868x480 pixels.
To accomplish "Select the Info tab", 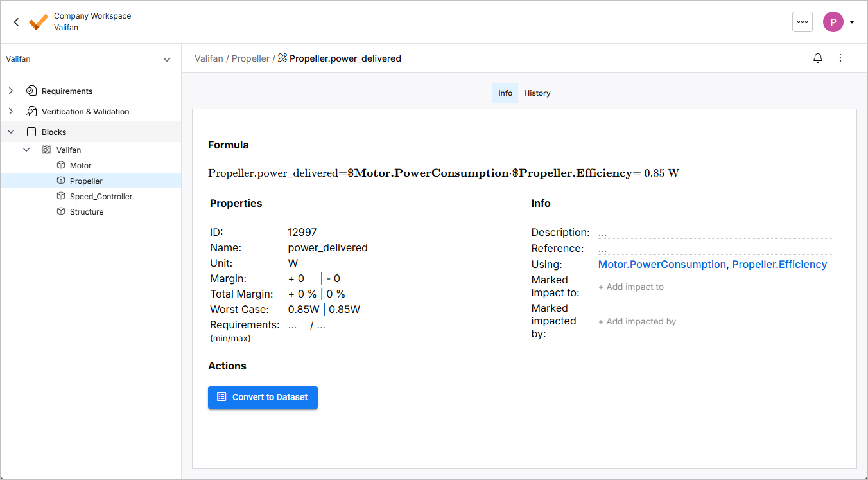I will pos(505,93).
